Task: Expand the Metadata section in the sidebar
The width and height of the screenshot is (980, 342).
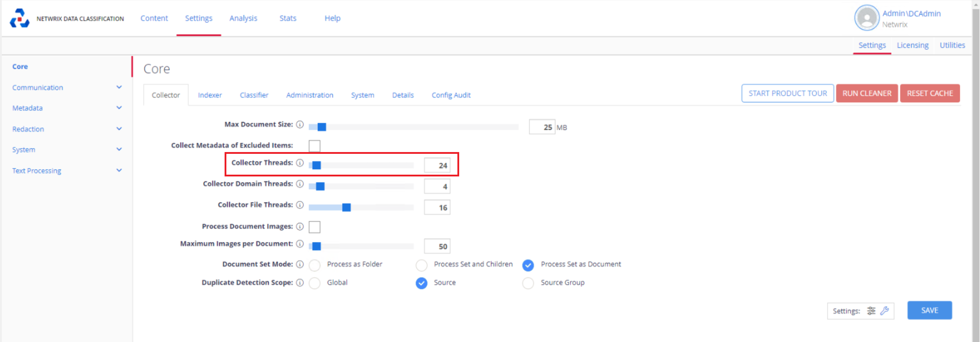Action: (x=27, y=108)
